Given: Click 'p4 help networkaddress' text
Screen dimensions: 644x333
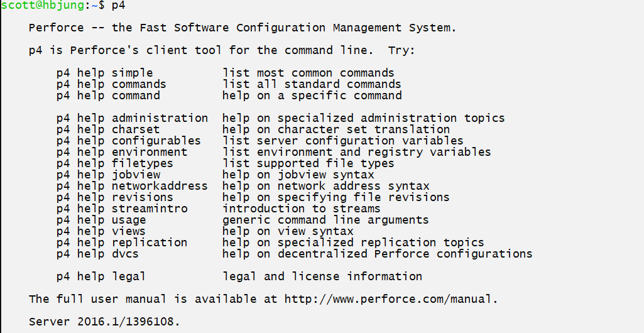Looking at the screenshot, I should (132, 186).
